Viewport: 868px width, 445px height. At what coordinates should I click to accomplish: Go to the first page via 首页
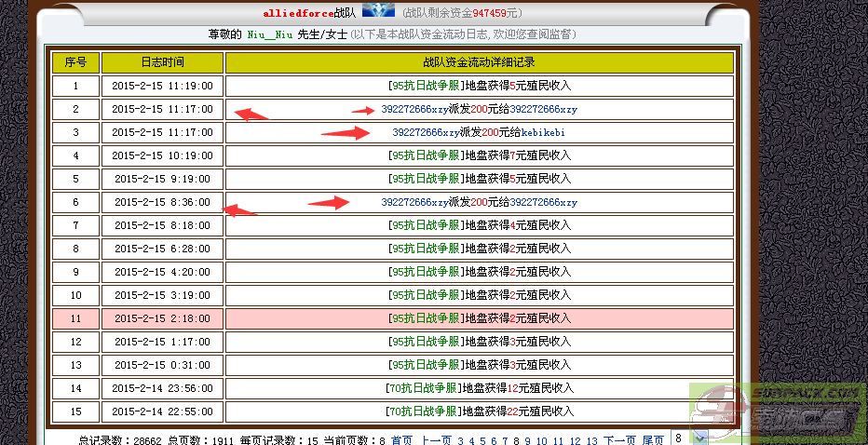point(401,440)
